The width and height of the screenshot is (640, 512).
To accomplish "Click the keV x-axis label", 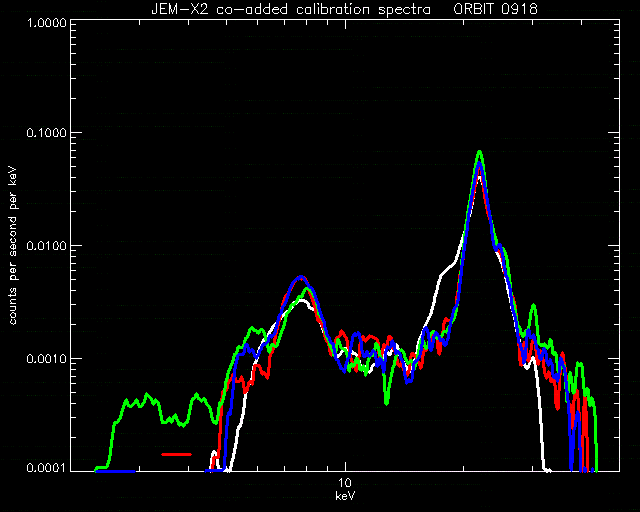I will [x=345, y=496].
